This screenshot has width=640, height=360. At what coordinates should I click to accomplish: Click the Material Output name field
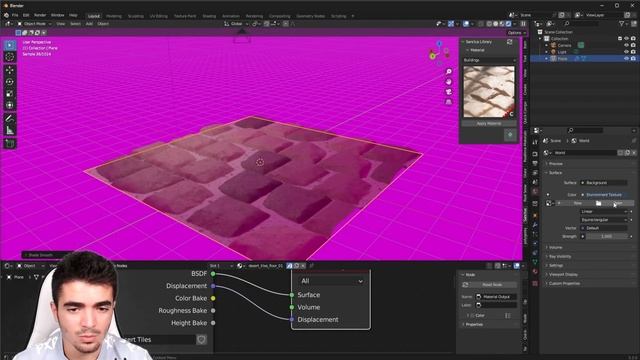click(496, 297)
